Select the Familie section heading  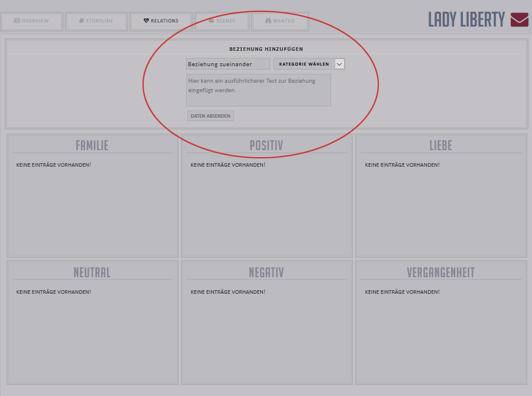click(x=92, y=145)
